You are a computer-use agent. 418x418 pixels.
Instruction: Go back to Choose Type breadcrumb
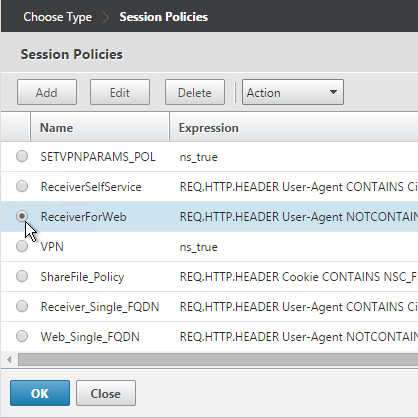pos(57,17)
